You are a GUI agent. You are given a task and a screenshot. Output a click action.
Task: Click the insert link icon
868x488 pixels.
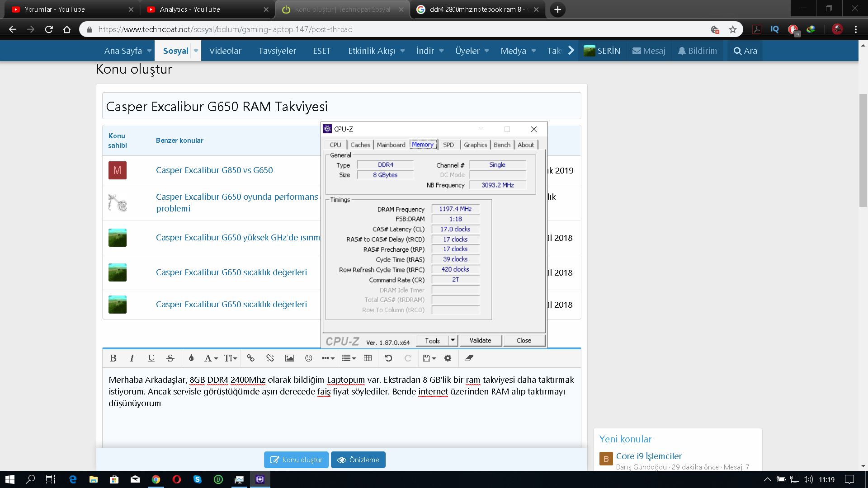250,358
